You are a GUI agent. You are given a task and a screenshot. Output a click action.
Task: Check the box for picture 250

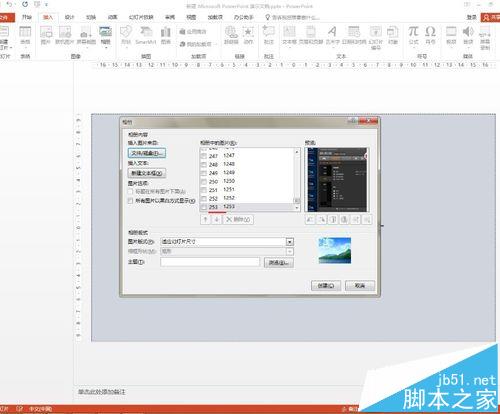tap(204, 182)
